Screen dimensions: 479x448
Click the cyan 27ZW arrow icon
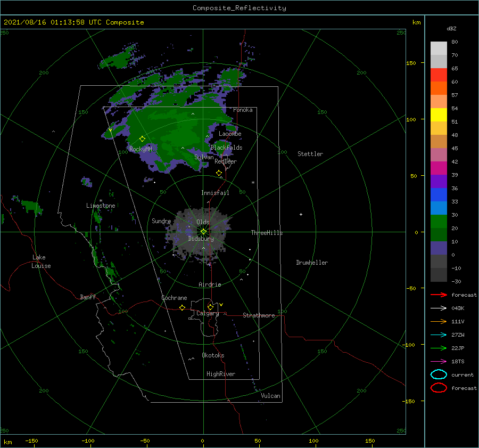click(x=439, y=335)
